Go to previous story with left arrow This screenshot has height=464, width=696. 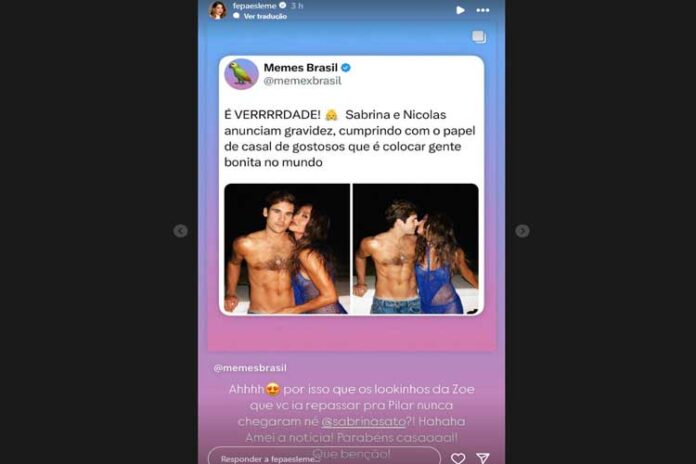(x=180, y=231)
